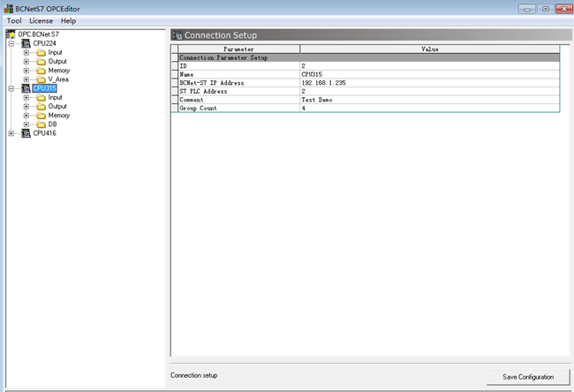Select the highlighted CPU315 tree label
Image resolution: width=574 pixels, height=392 pixels.
pos(45,88)
